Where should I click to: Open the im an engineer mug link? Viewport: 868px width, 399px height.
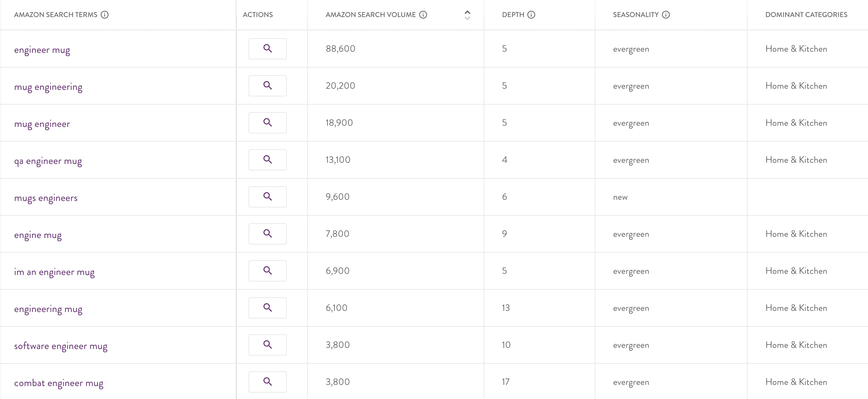pos(54,272)
